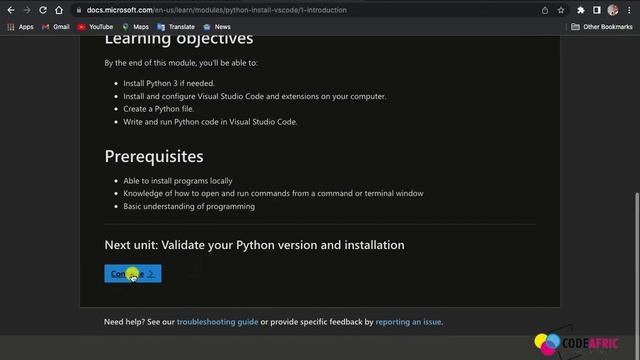
Task: Click 'Install and configure Visual Studio Code' bullet
Action: [x=255, y=96]
